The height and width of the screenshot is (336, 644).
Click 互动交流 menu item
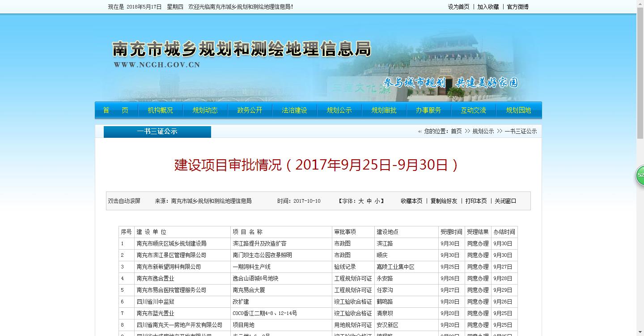pyautogui.click(x=474, y=110)
